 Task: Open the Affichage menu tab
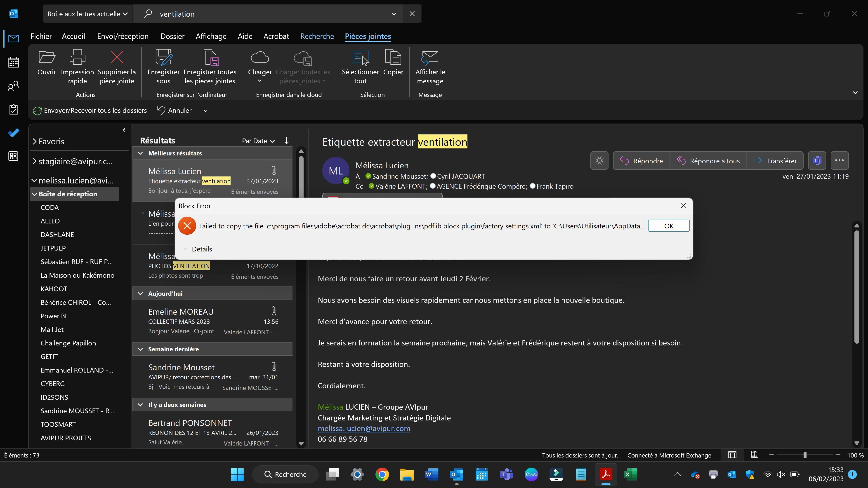[x=211, y=36]
